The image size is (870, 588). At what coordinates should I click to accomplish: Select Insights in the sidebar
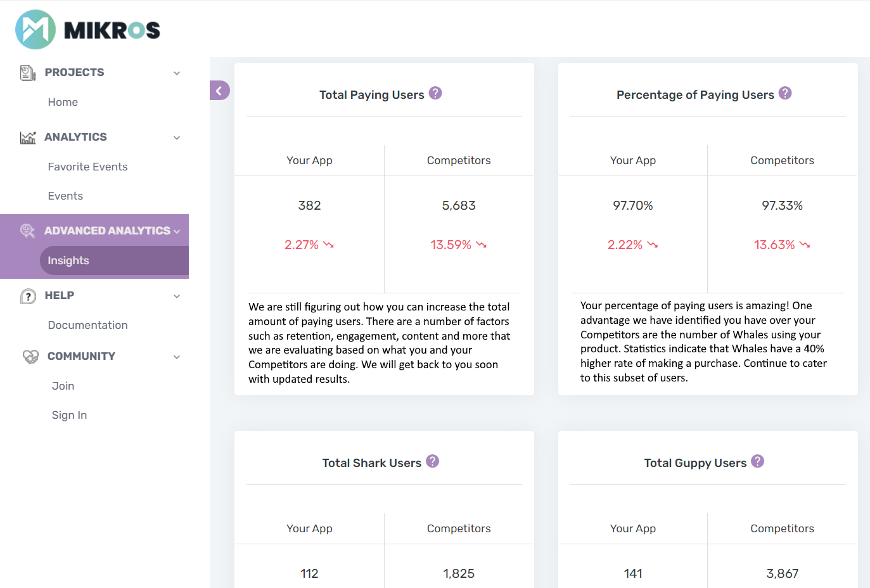click(x=68, y=260)
